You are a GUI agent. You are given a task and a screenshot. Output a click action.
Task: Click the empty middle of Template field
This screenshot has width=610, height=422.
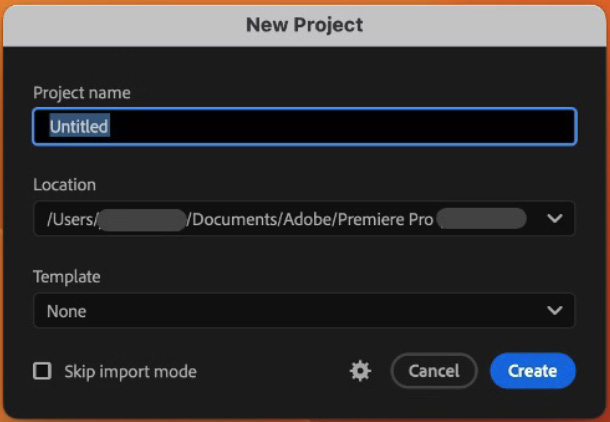[300, 311]
